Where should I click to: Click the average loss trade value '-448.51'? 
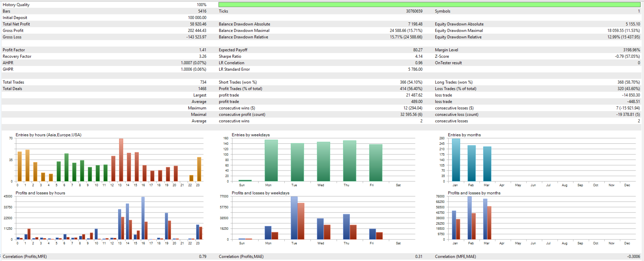(x=633, y=102)
